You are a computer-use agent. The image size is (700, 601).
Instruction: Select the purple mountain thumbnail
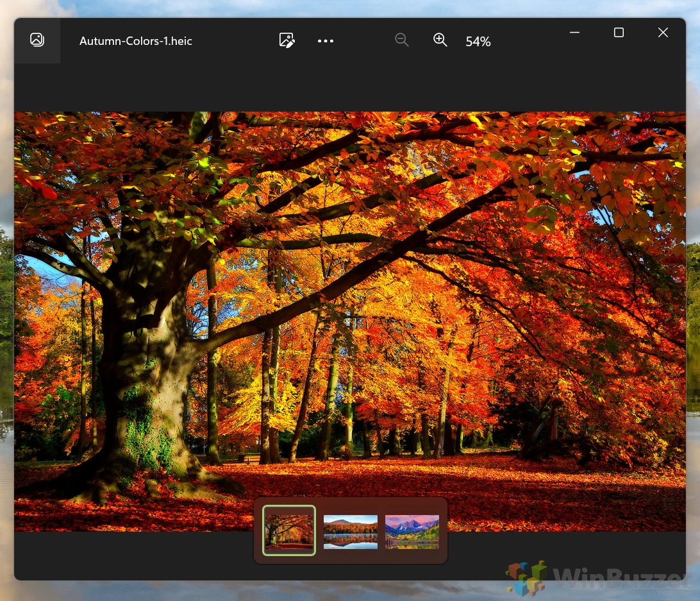pyautogui.click(x=412, y=532)
